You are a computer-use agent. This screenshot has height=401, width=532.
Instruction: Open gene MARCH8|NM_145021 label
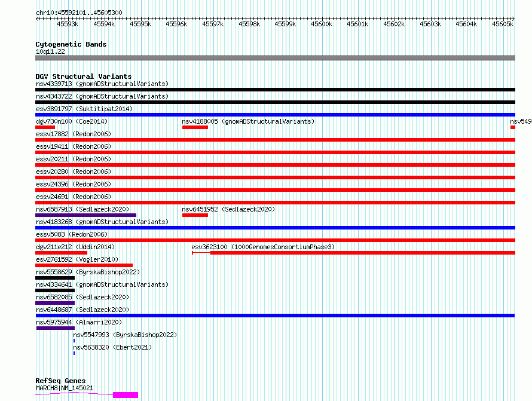(65, 388)
